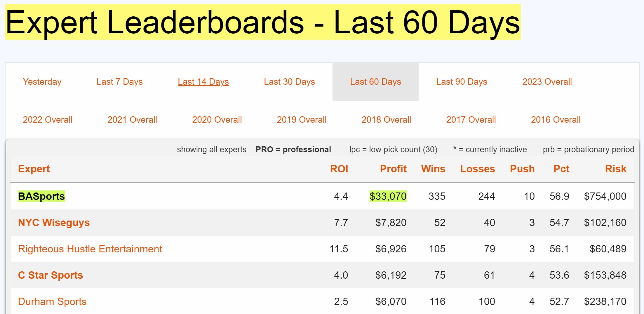Open the BASports expert profile
This screenshot has height=314, width=644.
tap(41, 196)
